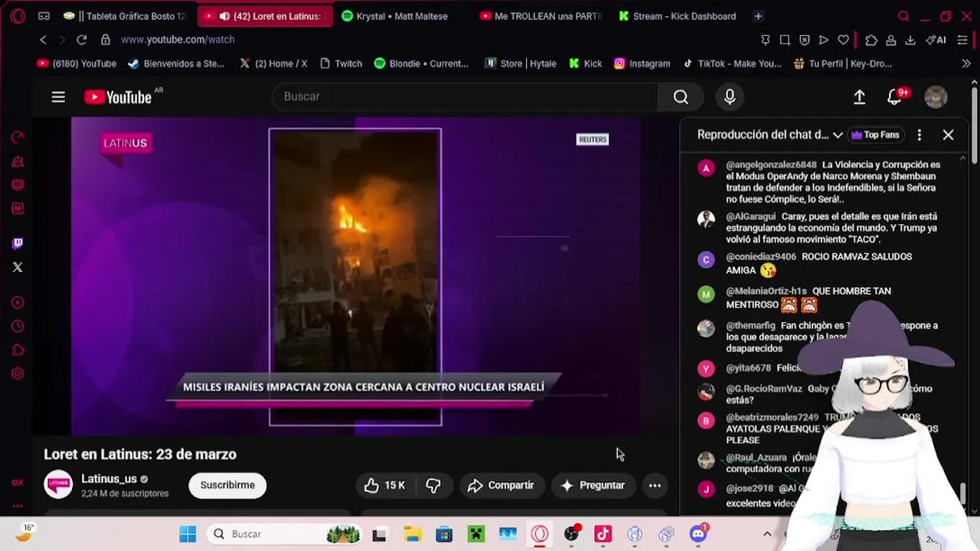Screen dimensions: 980x551
Task: Open extensions cube in browser toolbar
Action: (x=871, y=40)
